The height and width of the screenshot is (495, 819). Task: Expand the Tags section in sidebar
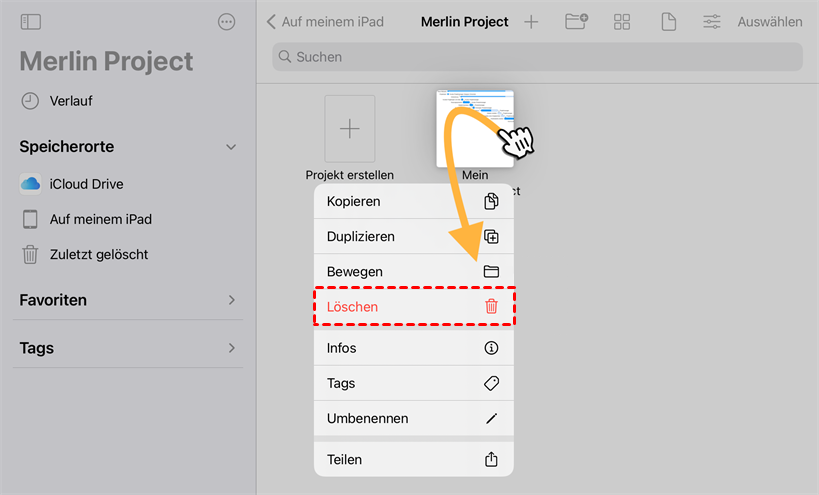[231, 348]
